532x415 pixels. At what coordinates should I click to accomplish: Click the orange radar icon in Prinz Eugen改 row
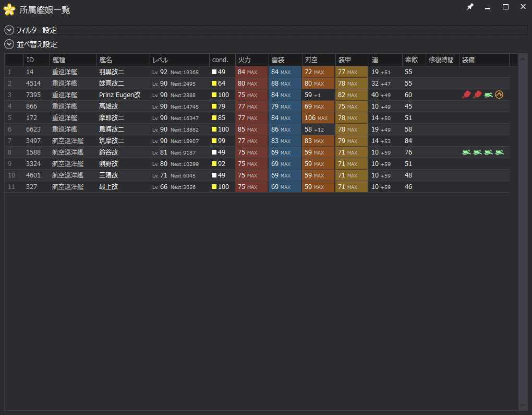pyautogui.click(x=499, y=95)
